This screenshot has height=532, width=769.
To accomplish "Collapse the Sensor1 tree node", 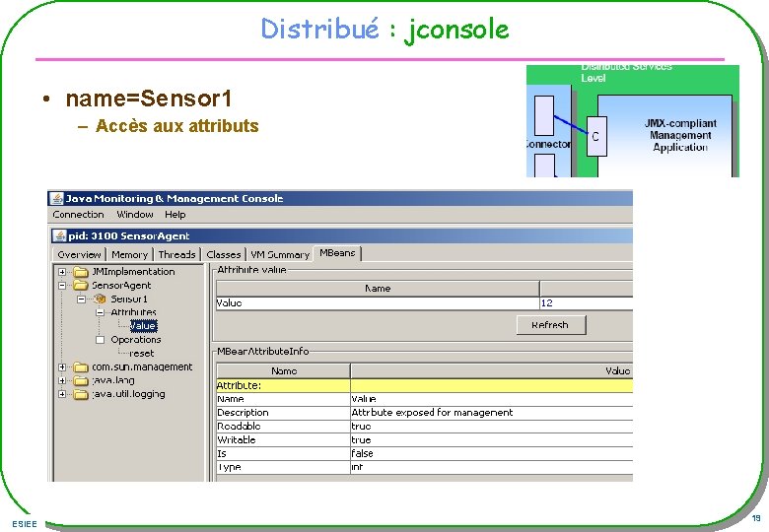I will tap(81, 299).
